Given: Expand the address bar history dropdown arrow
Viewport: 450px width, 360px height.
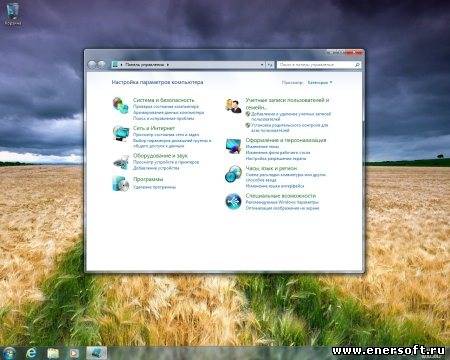Looking at the screenshot, I should coord(262,65).
